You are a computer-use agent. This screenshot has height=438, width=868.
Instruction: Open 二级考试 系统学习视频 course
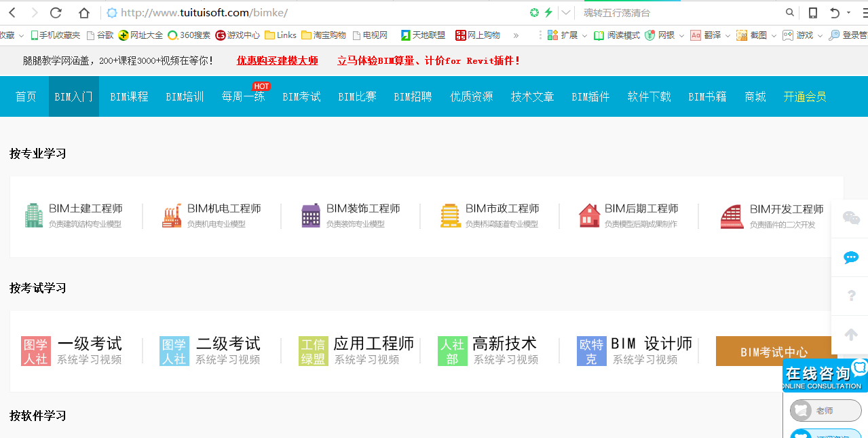click(210, 351)
